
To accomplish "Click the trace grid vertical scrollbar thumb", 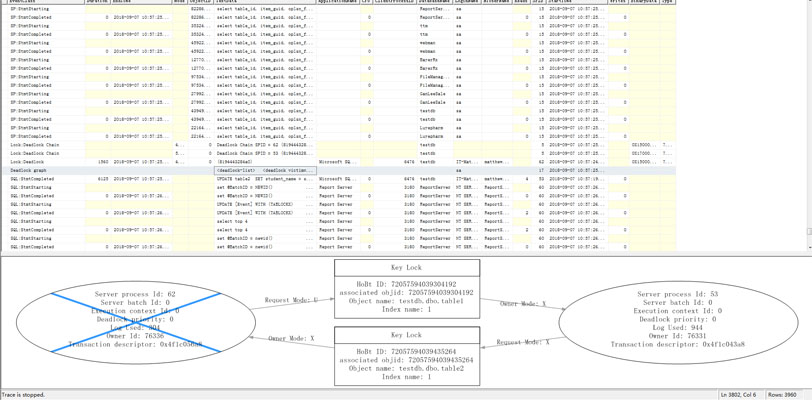I will pyautogui.click(x=809, y=231).
